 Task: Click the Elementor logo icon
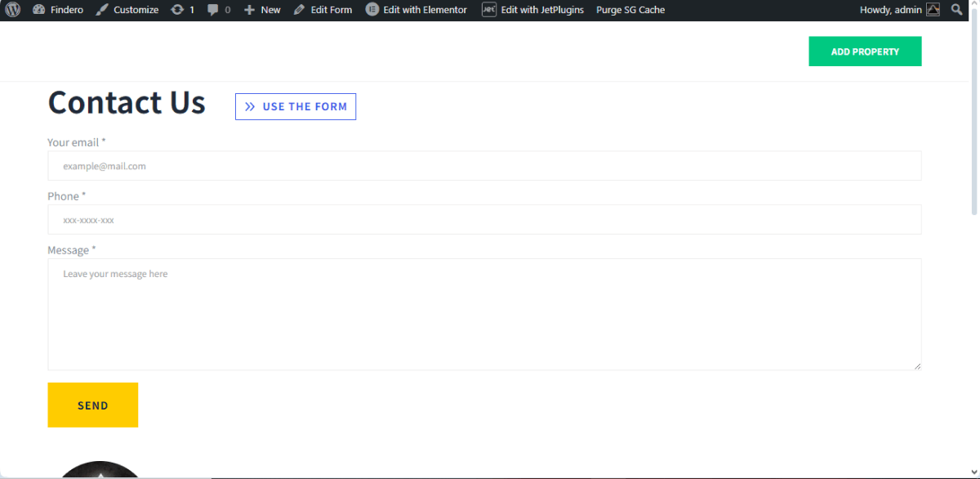click(x=374, y=10)
